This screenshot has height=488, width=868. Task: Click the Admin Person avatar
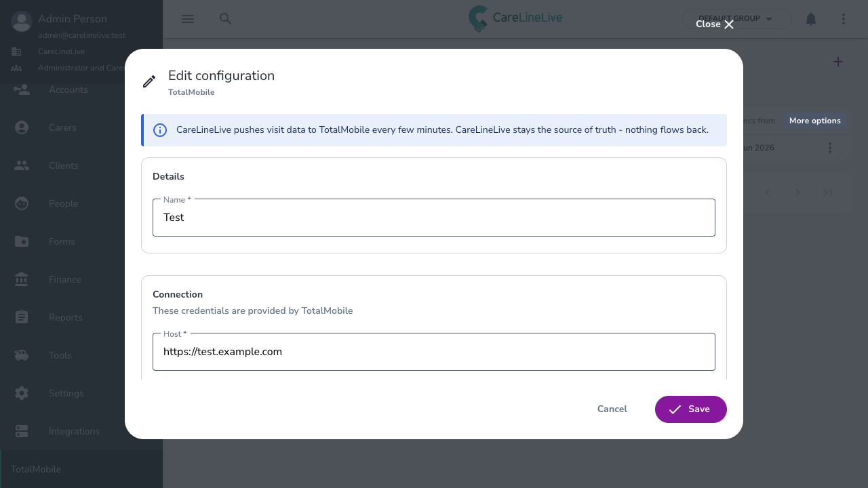pos(22,22)
